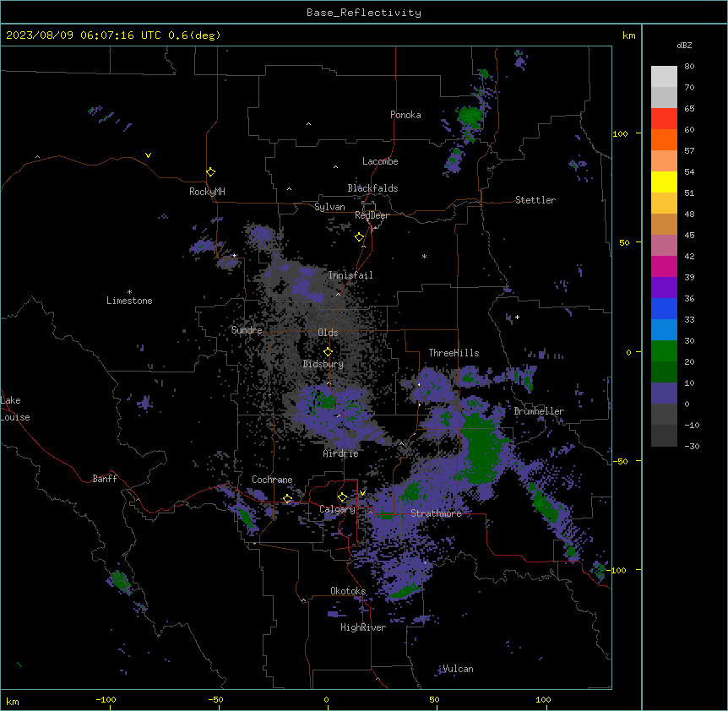Click the yellow station marker south of RedDeer

coord(359,237)
